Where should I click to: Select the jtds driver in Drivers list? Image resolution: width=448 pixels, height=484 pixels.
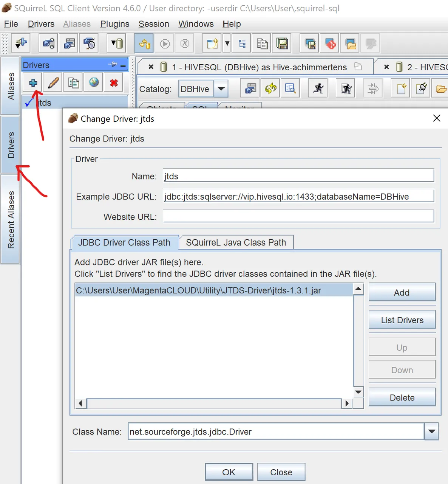point(75,103)
